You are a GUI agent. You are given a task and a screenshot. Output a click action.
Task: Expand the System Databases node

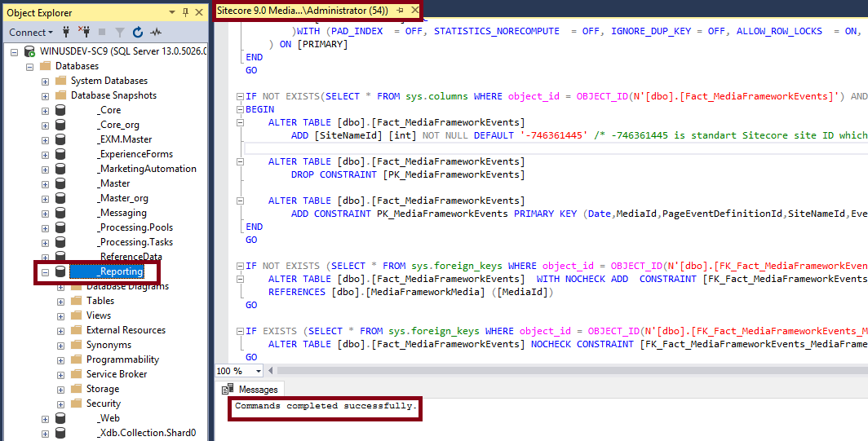point(46,82)
